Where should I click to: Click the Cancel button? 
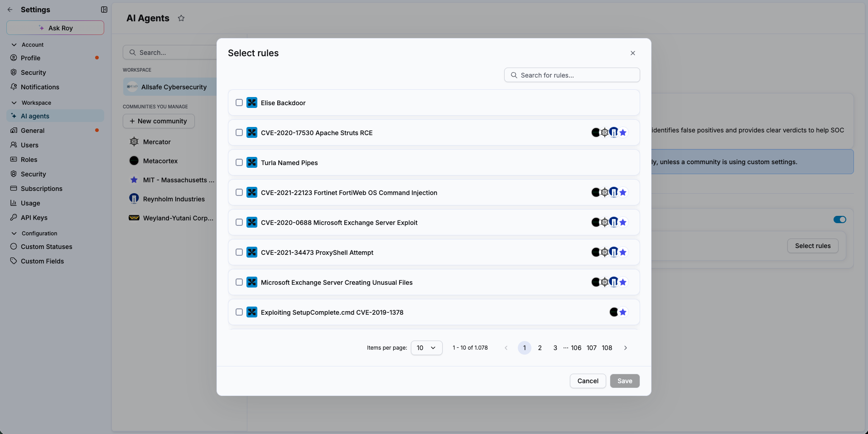pos(588,381)
